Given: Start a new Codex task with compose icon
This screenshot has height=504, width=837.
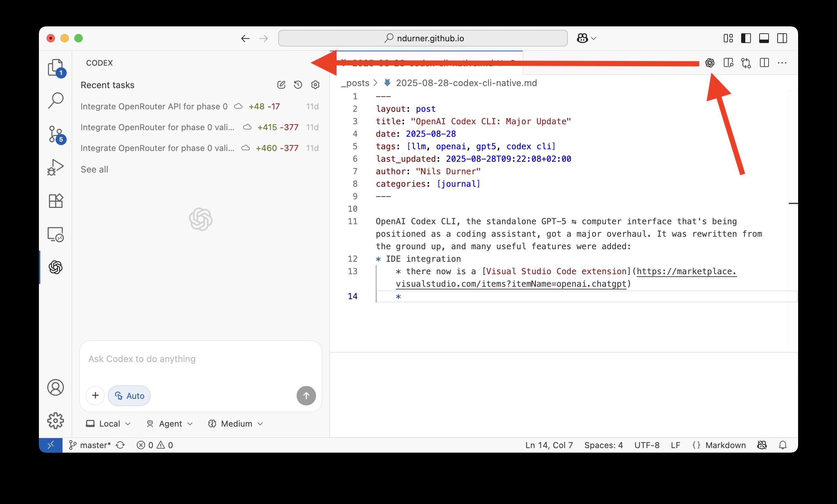Looking at the screenshot, I should click(281, 85).
